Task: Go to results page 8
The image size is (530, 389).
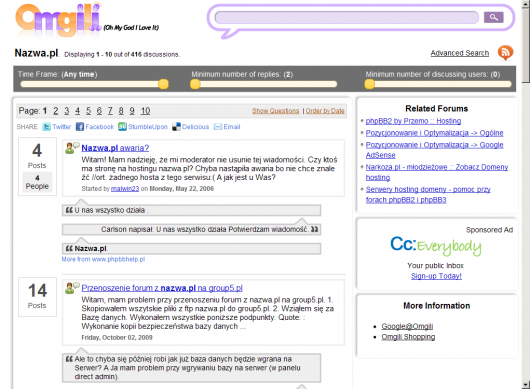Action: click(x=121, y=111)
